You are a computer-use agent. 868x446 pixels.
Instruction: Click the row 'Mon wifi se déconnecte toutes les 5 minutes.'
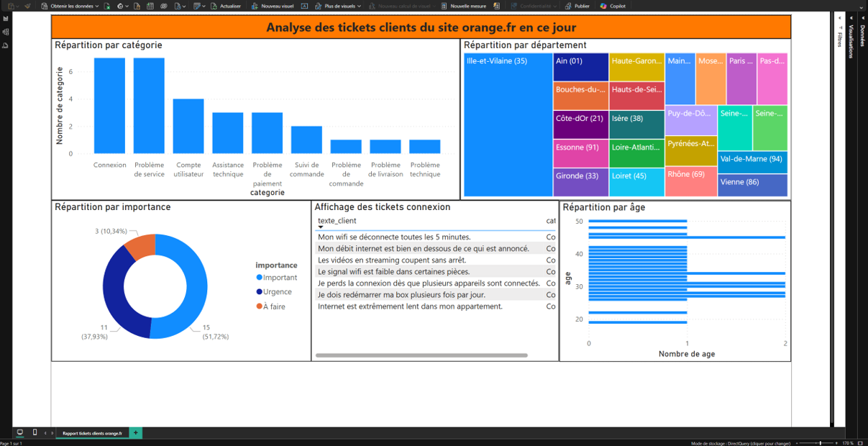(436, 237)
